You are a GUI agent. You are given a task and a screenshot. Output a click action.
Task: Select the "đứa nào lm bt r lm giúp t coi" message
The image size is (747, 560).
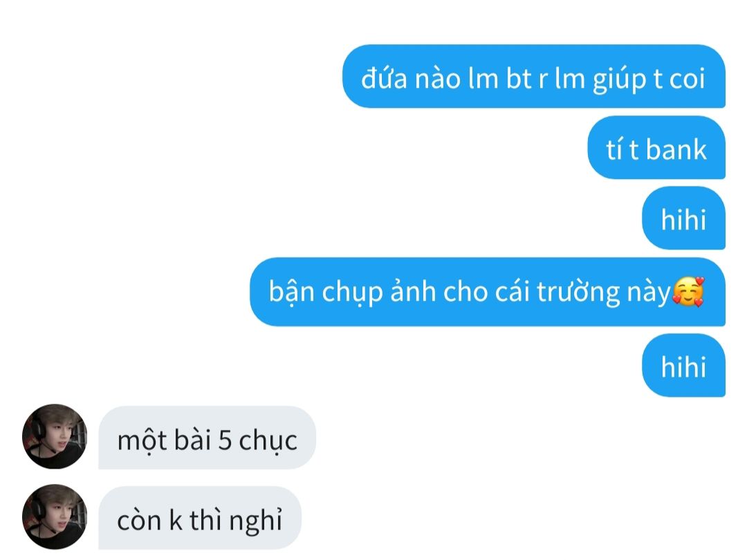(x=534, y=76)
